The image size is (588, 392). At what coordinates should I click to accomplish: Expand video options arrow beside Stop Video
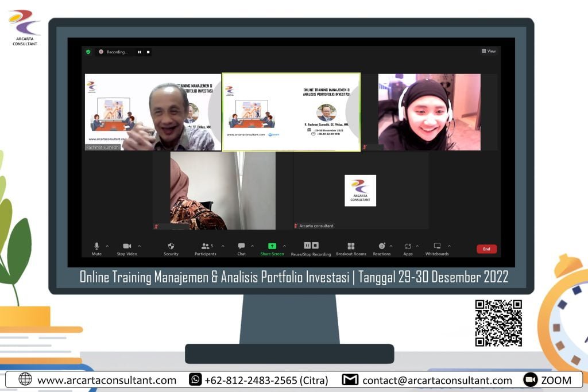pos(139,246)
